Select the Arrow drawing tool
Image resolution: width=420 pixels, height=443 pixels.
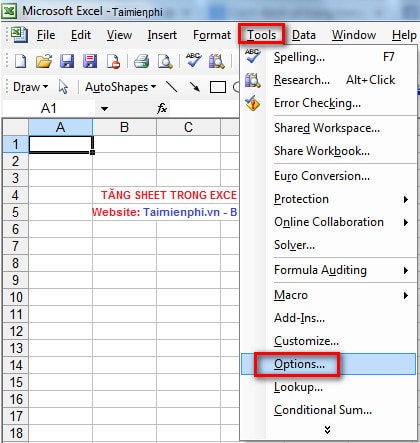click(x=194, y=87)
